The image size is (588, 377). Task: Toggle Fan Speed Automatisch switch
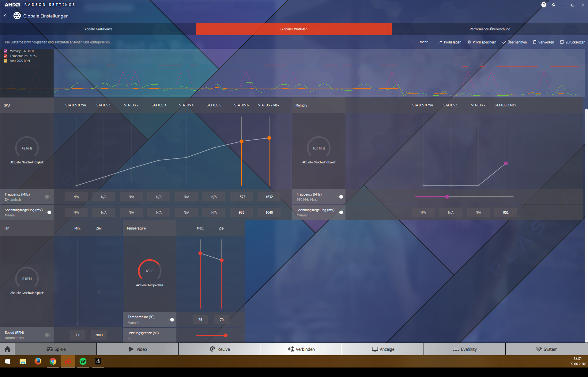[x=48, y=335]
